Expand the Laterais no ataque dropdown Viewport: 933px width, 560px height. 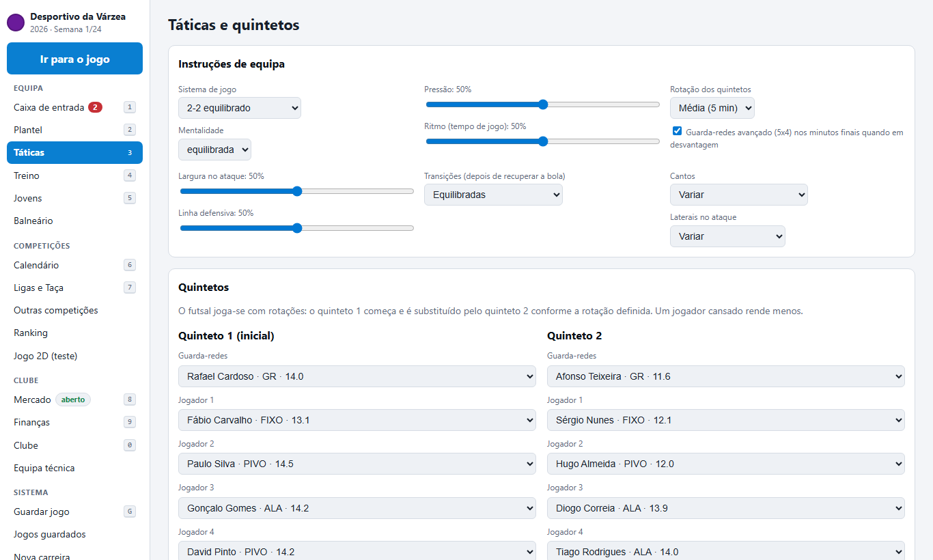click(x=727, y=236)
